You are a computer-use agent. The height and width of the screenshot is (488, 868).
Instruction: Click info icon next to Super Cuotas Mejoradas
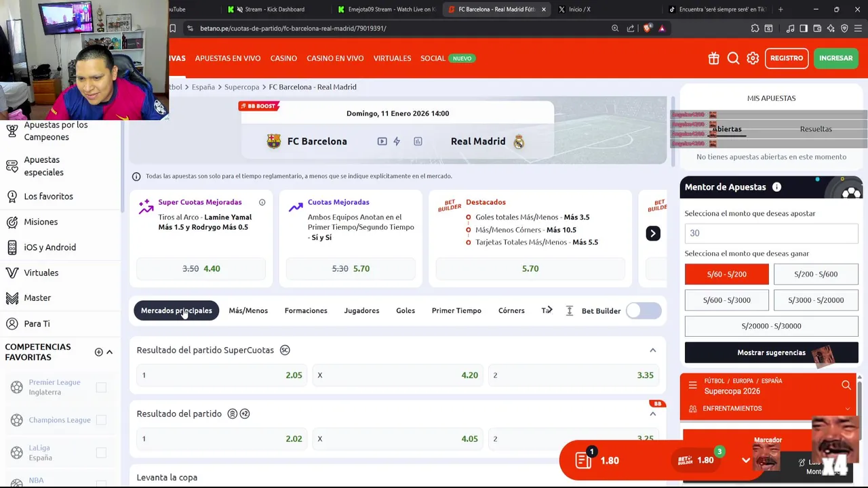point(262,202)
